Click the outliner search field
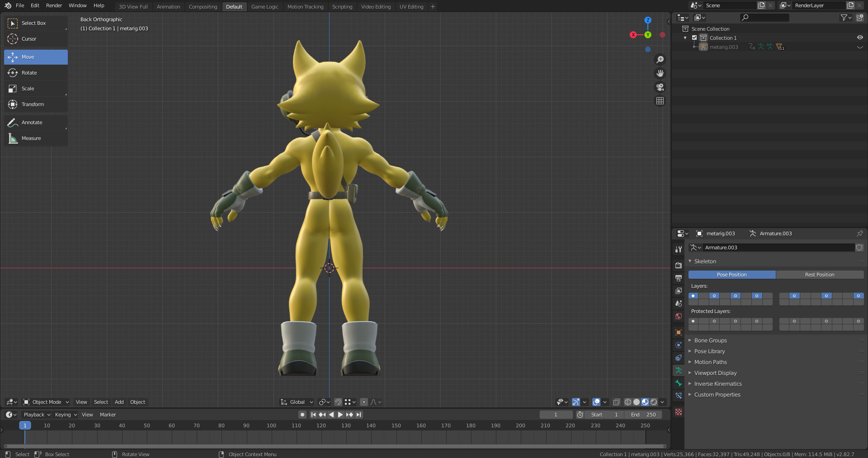 pyautogui.click(x=764, y=18)
